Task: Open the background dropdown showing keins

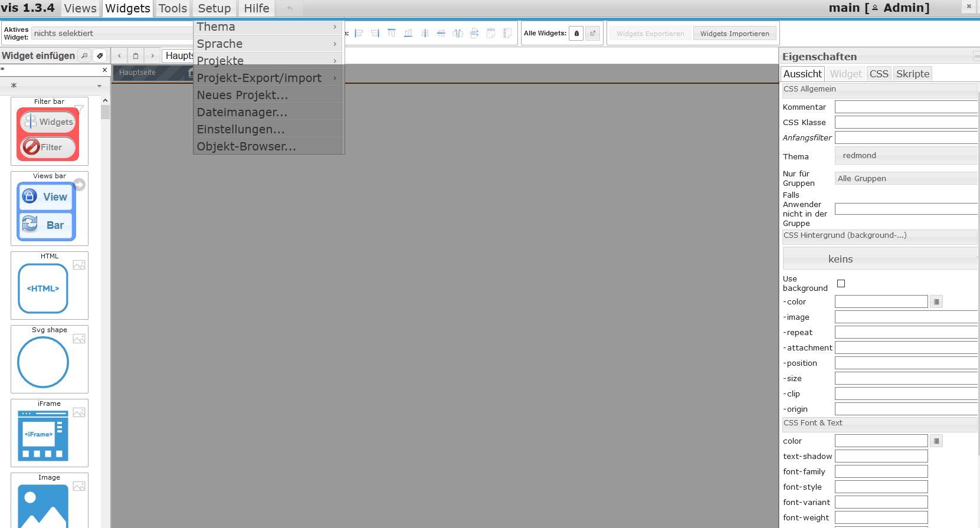Action: 880,259
